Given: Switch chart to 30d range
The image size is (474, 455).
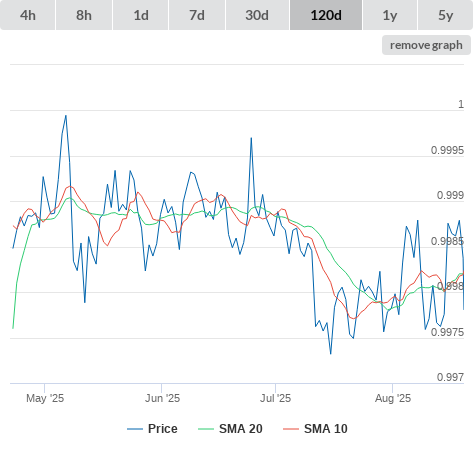Looking at the screenshot, I should 257,15.
